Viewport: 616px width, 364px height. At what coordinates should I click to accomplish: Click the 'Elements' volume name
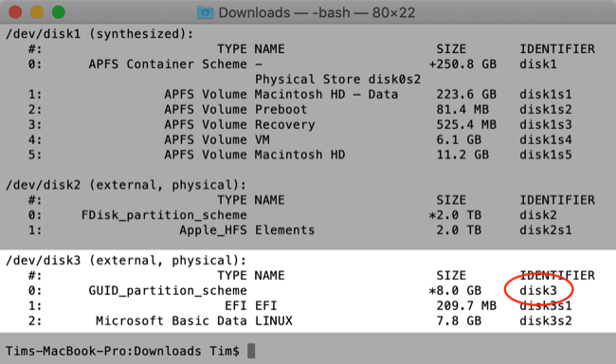tap(285, 230)
